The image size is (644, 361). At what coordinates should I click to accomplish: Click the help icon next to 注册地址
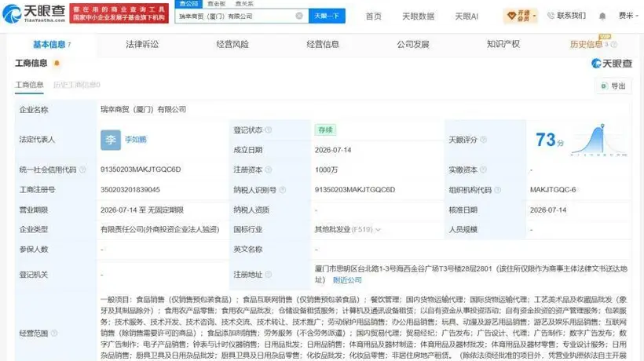pos(268,275)
